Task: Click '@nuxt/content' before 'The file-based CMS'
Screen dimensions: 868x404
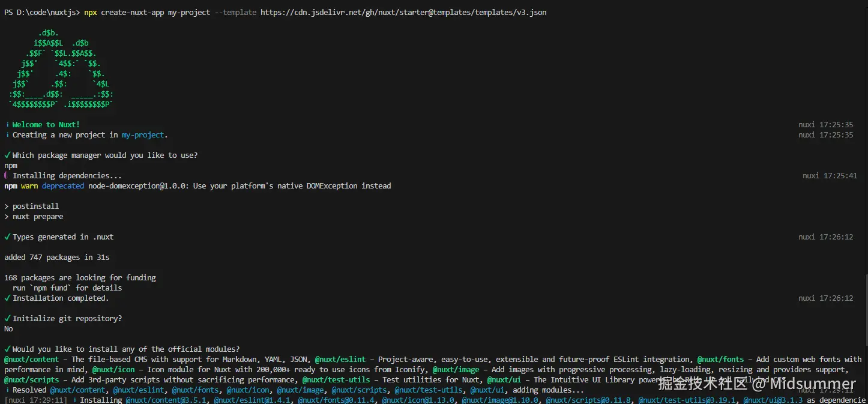Action: [x=31, y=360]
